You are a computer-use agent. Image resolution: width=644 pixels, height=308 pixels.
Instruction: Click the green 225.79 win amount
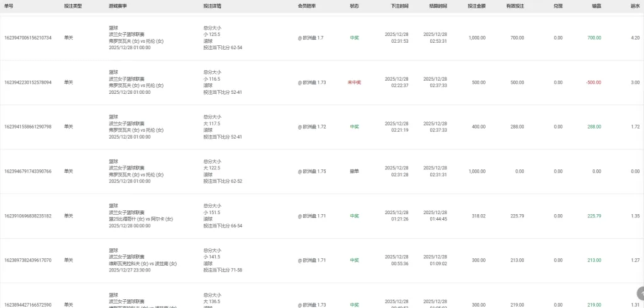(x=594, y=216)
